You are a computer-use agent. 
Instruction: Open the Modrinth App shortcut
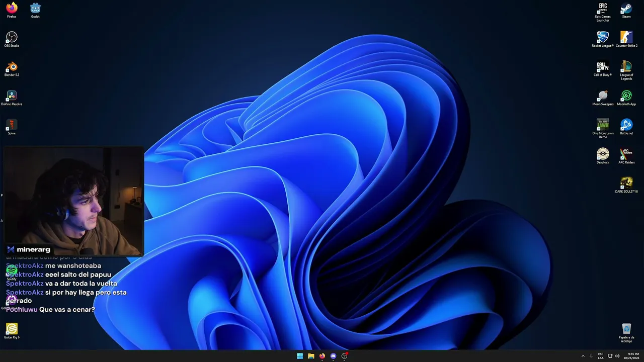click(626, 98)
